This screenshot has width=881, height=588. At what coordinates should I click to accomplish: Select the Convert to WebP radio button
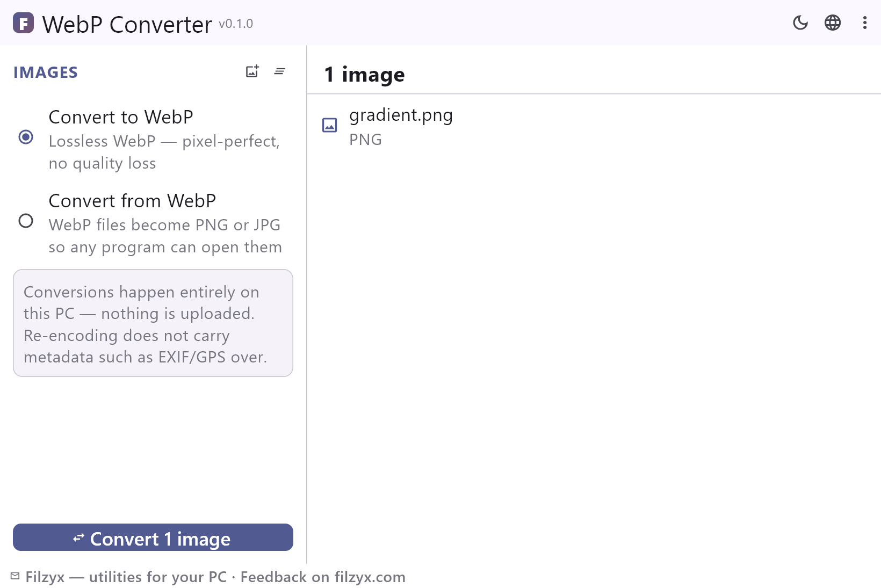(x=26, y=137)
